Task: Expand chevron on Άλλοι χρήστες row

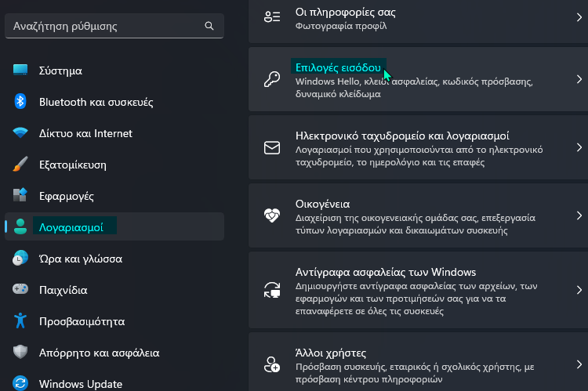Action: (579, 364)
